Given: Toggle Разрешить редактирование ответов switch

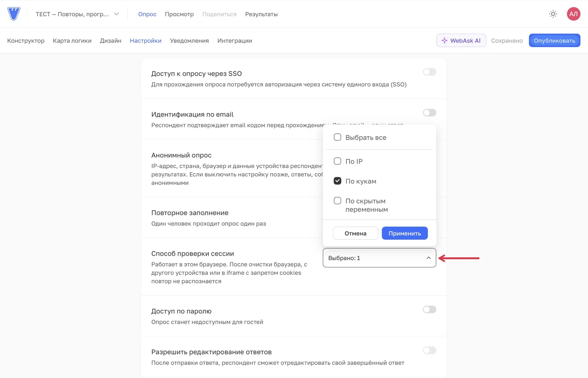Looking at the screenshot, I should coord(430,350).
